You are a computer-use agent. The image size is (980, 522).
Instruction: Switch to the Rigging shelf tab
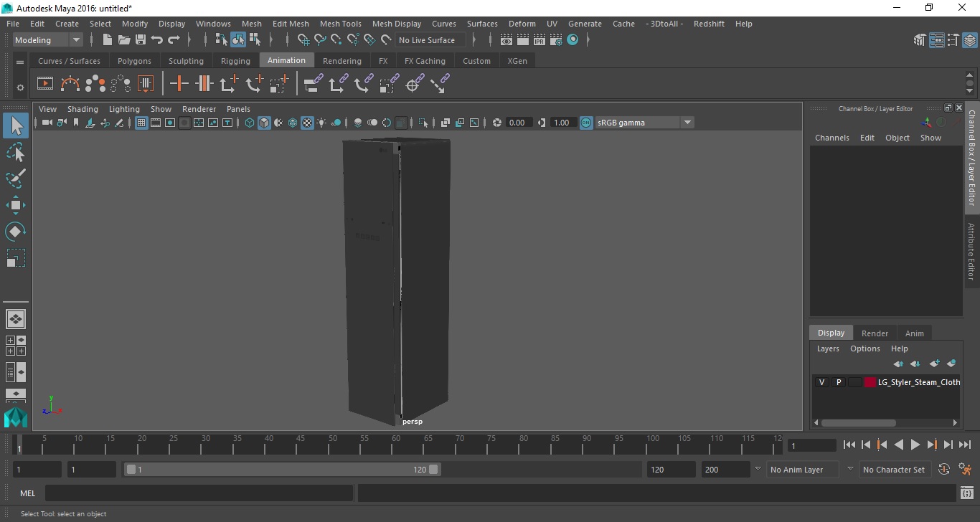235,61
